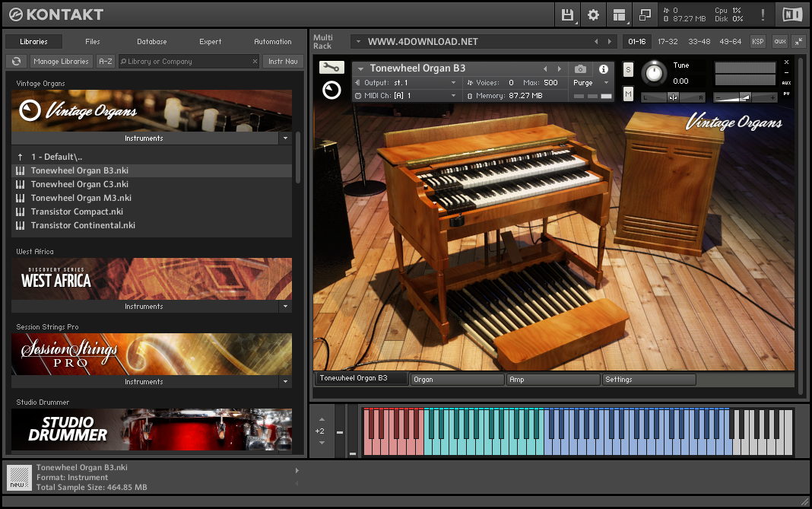Toggle the KSP script editor button
This screenshot has height=509, width=812.
tap(758, 42)
